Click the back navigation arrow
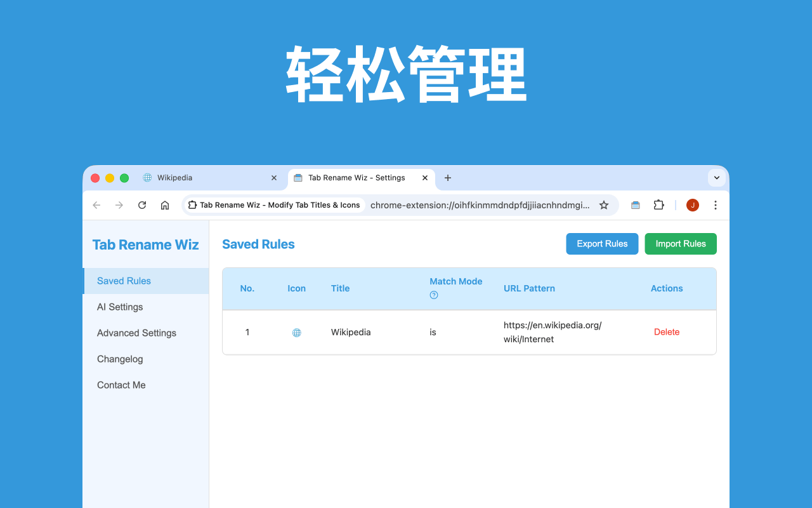 [96, 204]
